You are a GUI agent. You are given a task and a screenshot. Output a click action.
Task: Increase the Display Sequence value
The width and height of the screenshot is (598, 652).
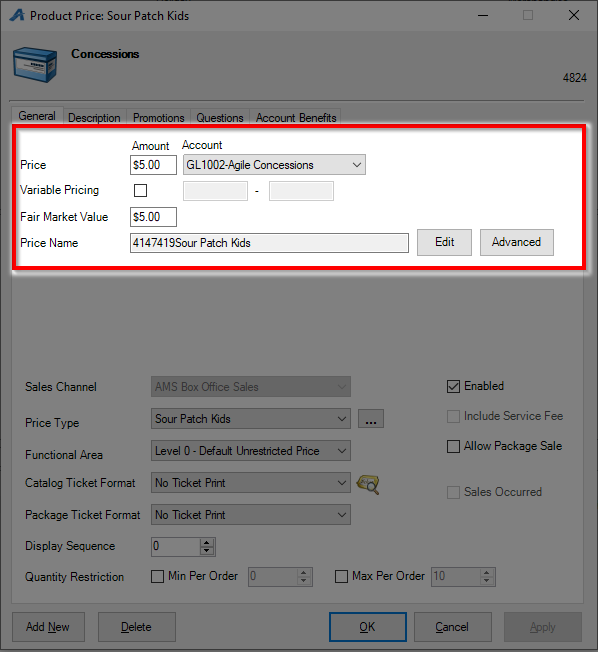(207, 542)
